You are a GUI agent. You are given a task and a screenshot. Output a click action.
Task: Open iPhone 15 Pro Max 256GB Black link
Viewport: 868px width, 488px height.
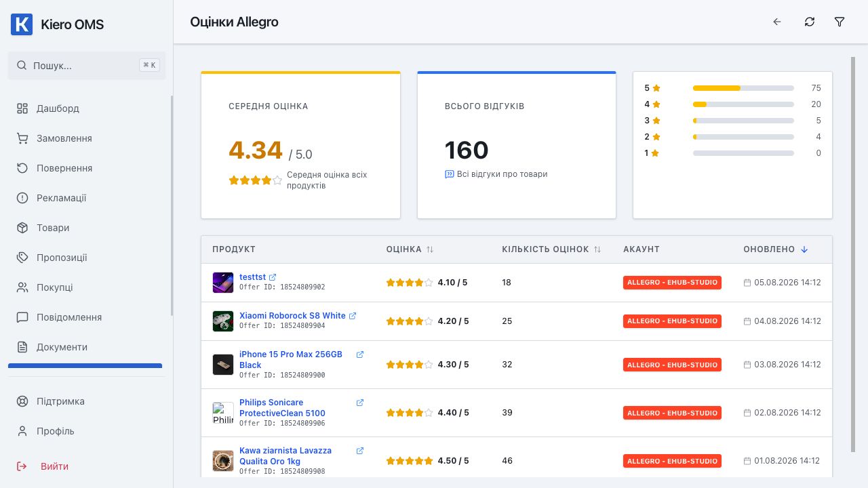[x=291, y=359]
